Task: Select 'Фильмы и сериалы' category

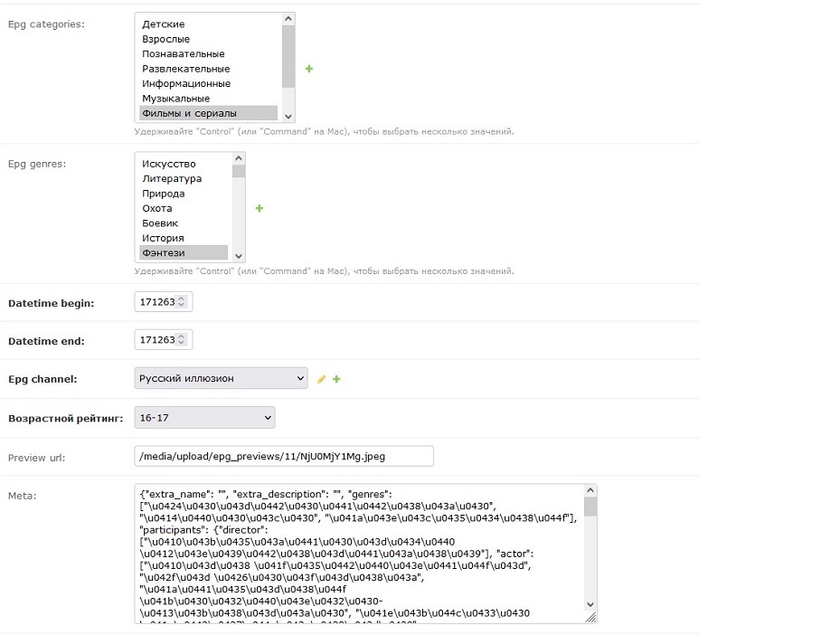Action: [x=208, y=113]
